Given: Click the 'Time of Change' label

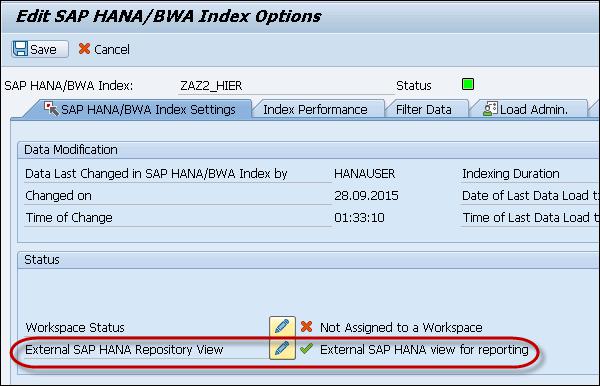Looking at the screenshot, I should point(69,218).
